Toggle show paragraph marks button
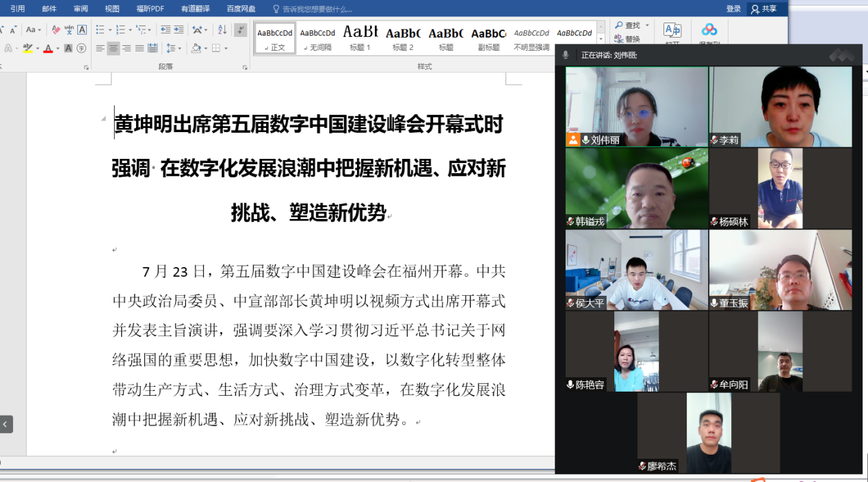 (240, 30)
